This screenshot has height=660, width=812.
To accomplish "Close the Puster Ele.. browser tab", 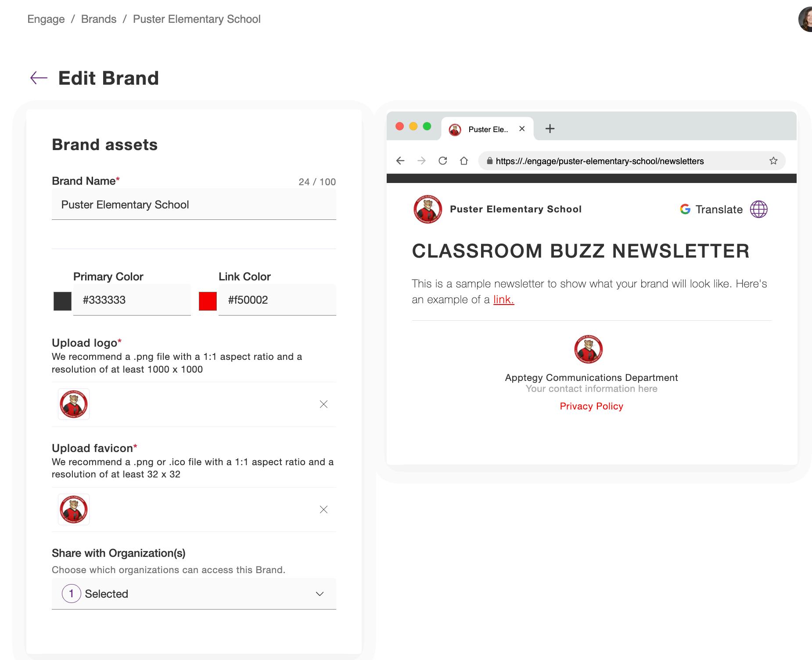I will coord(522,129).
